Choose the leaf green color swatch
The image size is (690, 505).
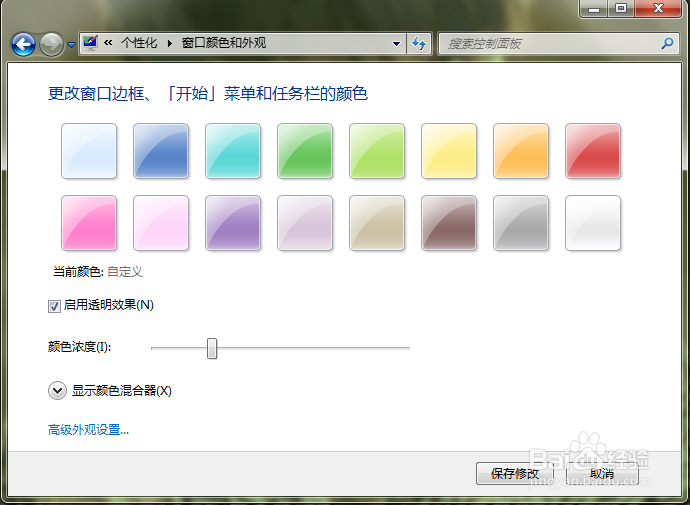(305, 151)
